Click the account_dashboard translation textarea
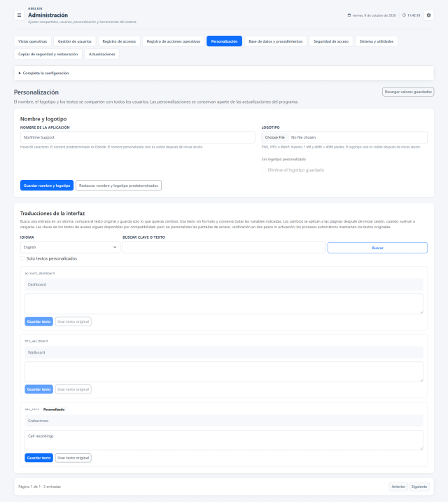 click(224, 304)
